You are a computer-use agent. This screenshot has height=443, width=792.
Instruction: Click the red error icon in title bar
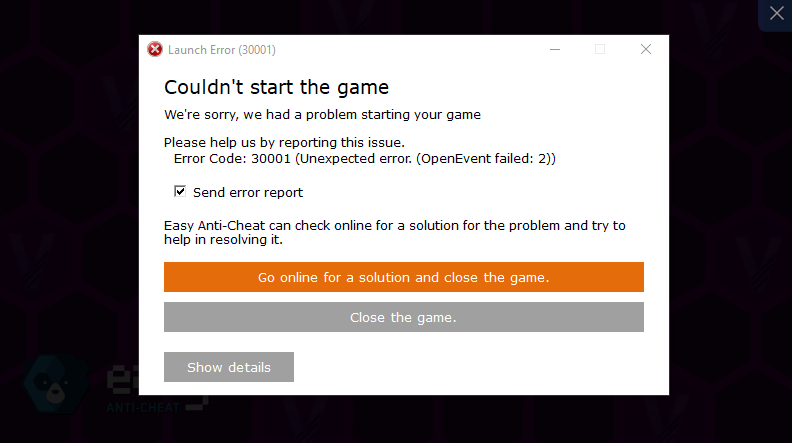154,49
